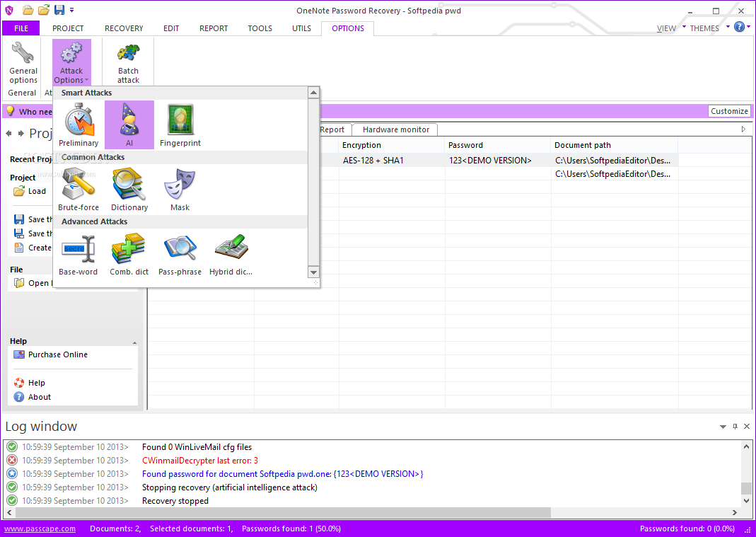
Task: Click the Encryption column header
Action: [x=391, y=145]
